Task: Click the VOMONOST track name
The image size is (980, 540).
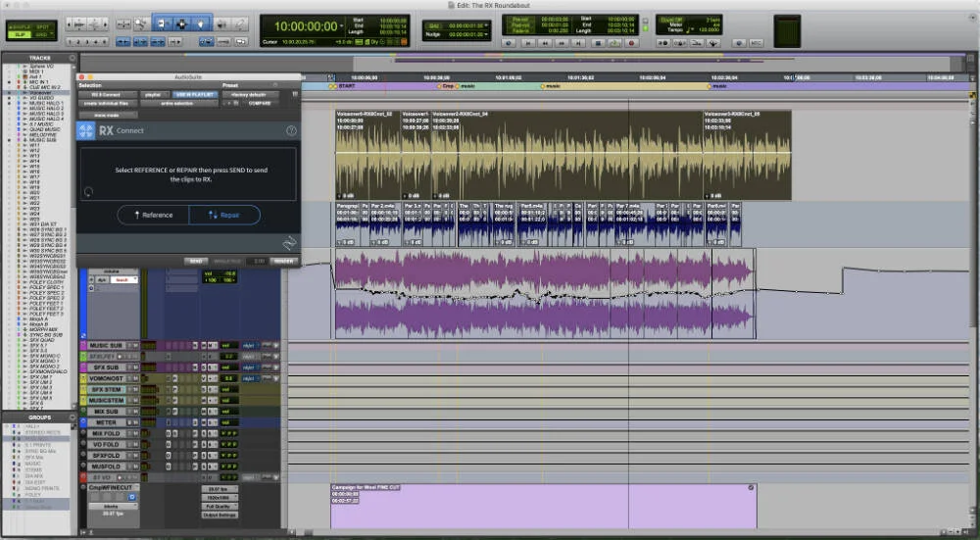Action: [106, 378]
